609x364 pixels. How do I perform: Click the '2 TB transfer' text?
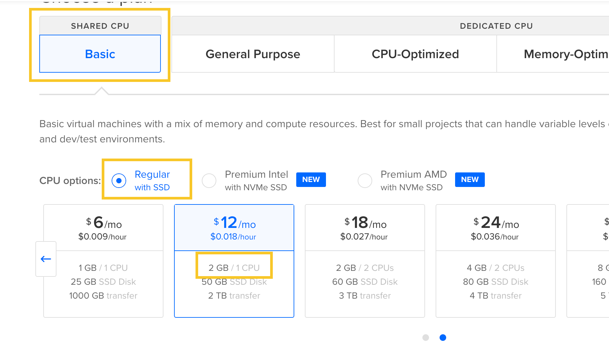(234, 296)
